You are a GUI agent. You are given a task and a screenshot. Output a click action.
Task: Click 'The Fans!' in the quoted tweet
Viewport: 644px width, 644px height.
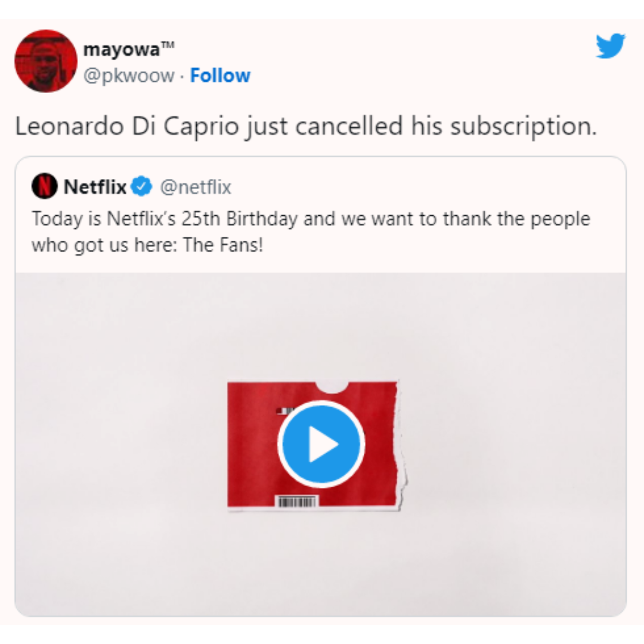(222, 245)
